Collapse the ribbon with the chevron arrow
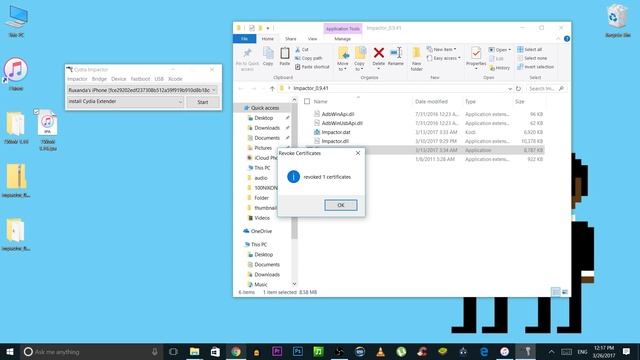The height and width of the screenshot is (360, 640). 558,39
